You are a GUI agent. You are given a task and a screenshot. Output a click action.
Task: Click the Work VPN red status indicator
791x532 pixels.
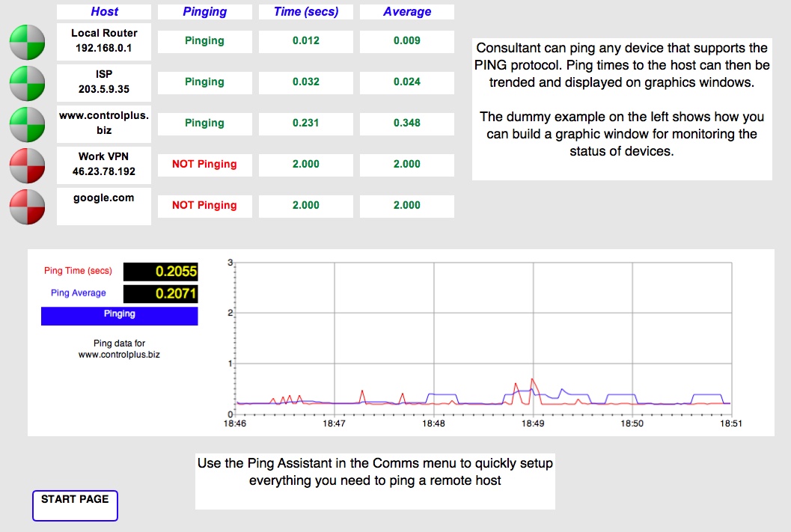(28, 165)
